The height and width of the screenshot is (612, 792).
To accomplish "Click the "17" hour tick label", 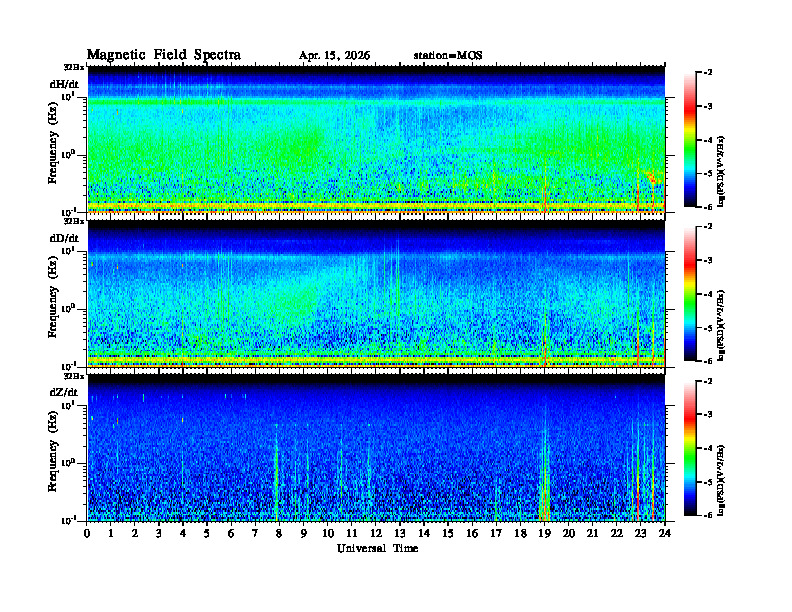I will [x=496, y=533].
